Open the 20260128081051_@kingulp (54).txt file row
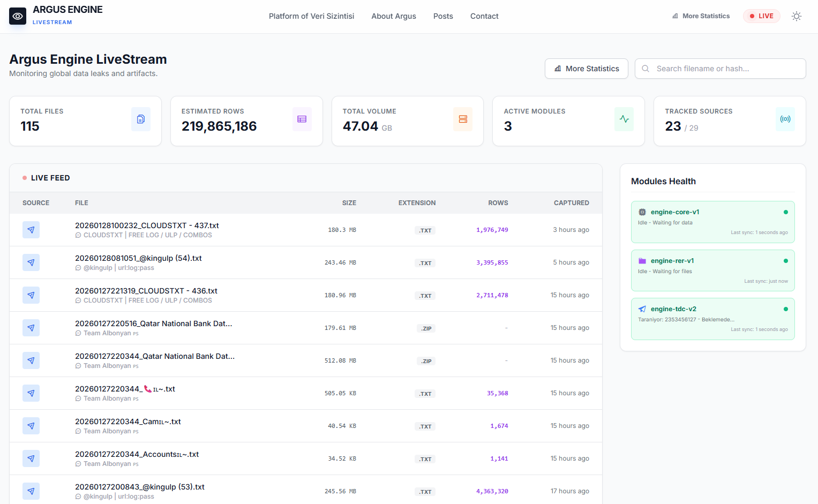 pos(306,262)
